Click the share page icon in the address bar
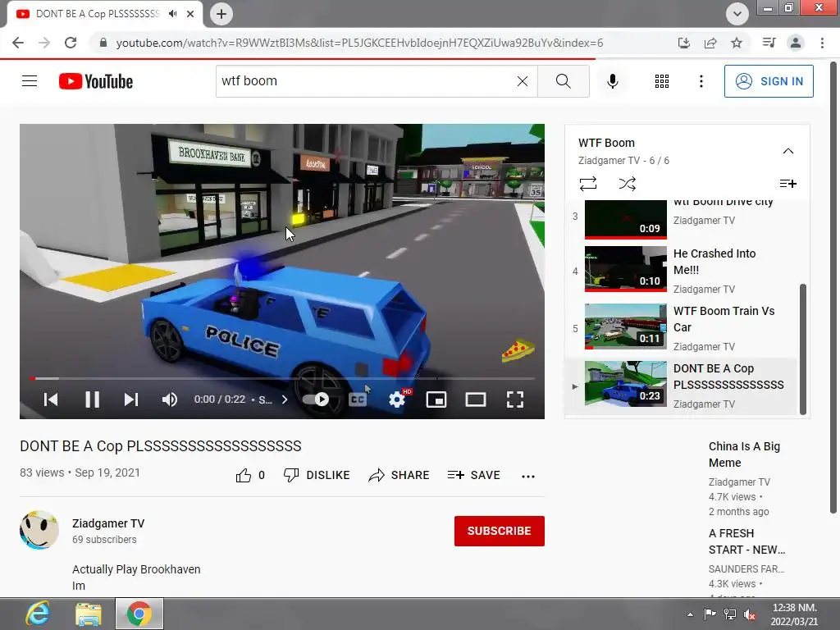Viewport: 840px width, 630px height. click(x=710, y=43)
